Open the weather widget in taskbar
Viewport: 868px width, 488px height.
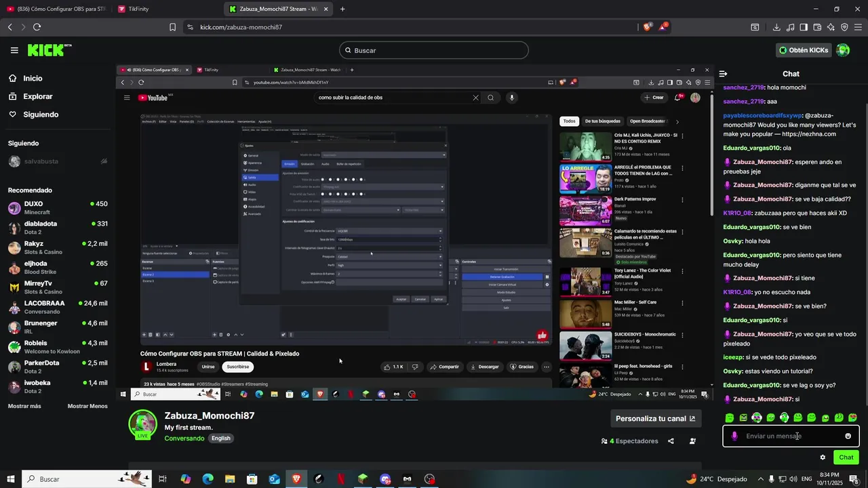tap(715, 479)
